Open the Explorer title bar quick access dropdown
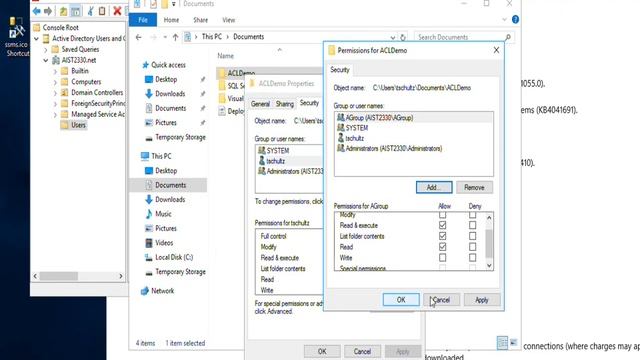 173,4
